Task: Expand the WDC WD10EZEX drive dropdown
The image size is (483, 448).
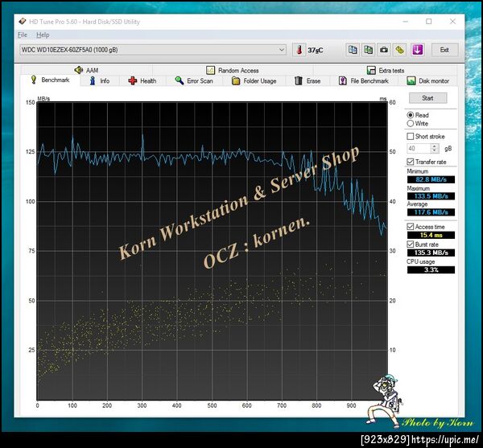Action: (x=281, y=50)
